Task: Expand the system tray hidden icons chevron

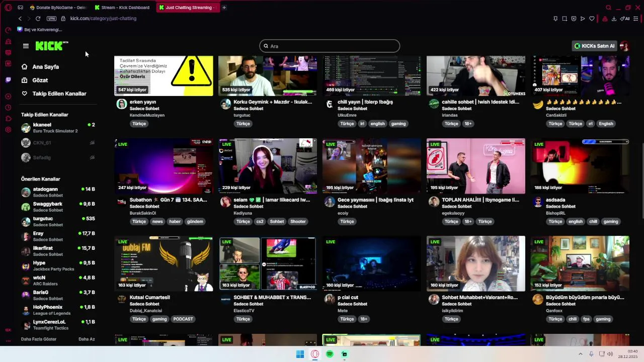Action: point(580,354)
